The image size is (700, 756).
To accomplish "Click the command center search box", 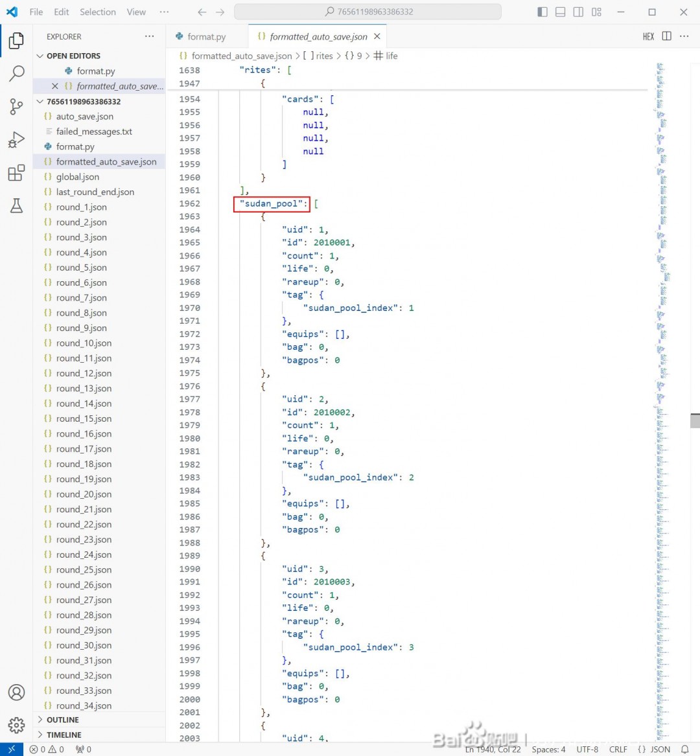I will pos(367,12).
